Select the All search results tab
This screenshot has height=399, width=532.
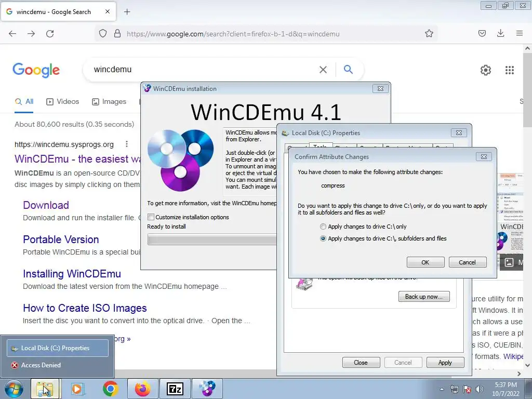click(x=24, y=102)
